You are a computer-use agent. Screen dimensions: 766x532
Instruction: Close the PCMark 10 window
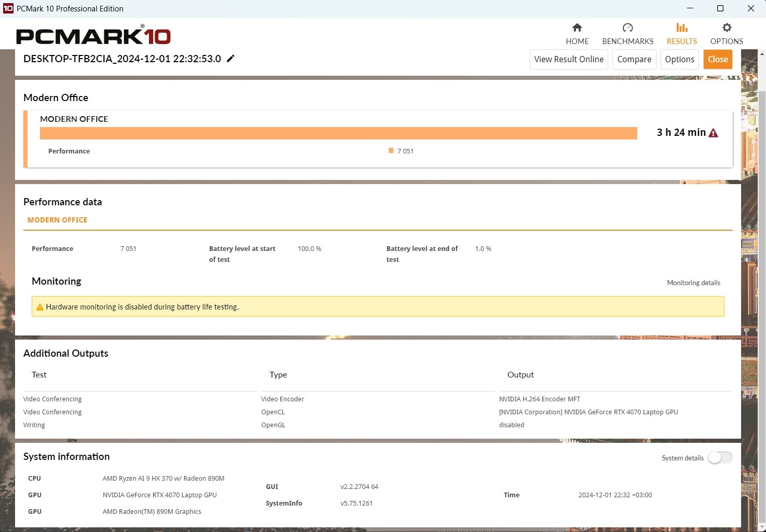coord(750,8)
